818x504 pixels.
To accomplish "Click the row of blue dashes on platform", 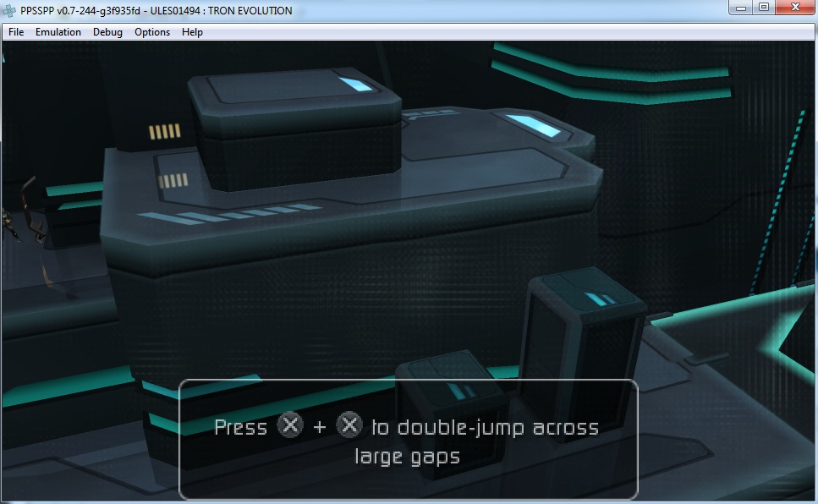I will tap(228, 214).
